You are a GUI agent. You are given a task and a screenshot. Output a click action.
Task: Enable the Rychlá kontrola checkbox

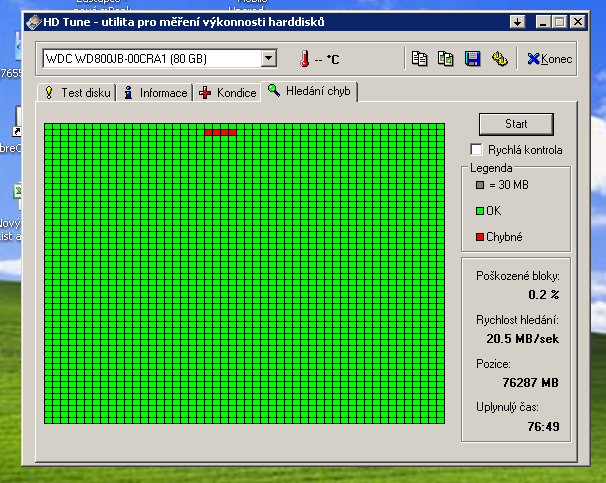(x=477, y=150)
